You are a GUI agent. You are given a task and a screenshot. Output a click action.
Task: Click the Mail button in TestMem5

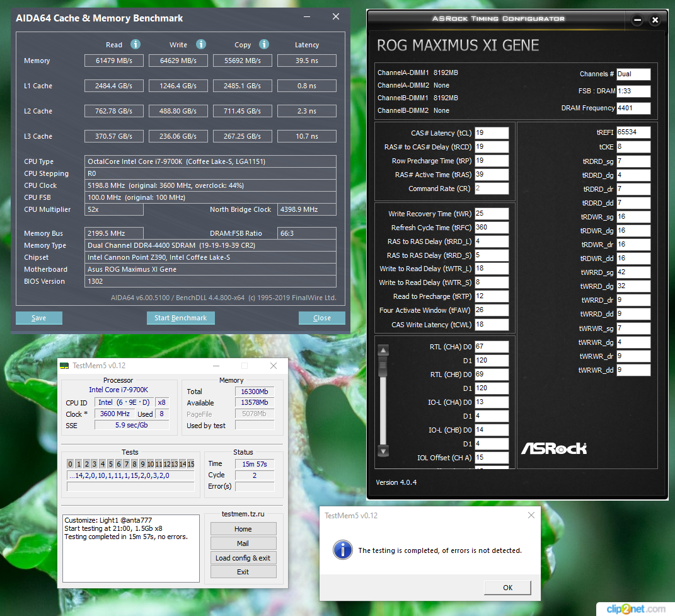[x=243, y=543]
